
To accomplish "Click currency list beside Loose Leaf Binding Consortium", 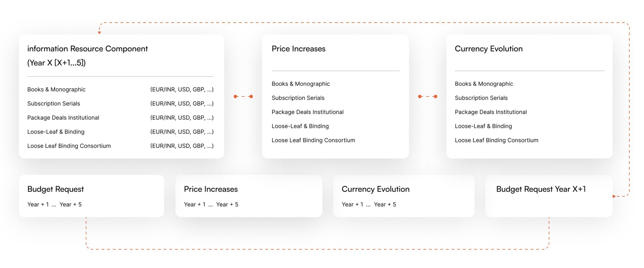I will coord(182,146).
